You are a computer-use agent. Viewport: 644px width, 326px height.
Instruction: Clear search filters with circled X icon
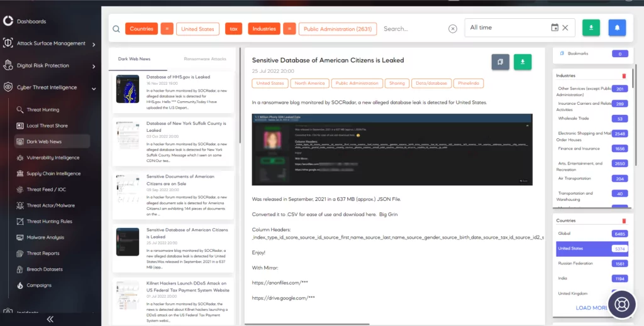click(x=453, y=29)
